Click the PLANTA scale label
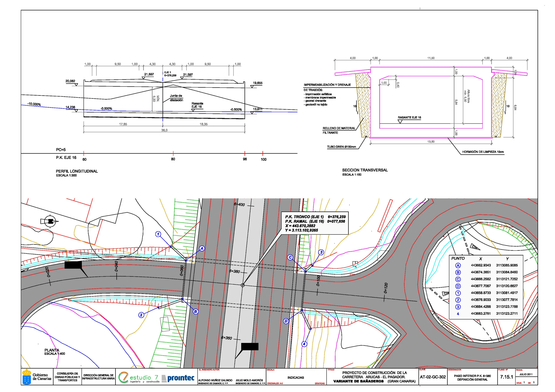The width and height of the screenshot is (555, 392). pyautogui.click(x=54, y=354)
